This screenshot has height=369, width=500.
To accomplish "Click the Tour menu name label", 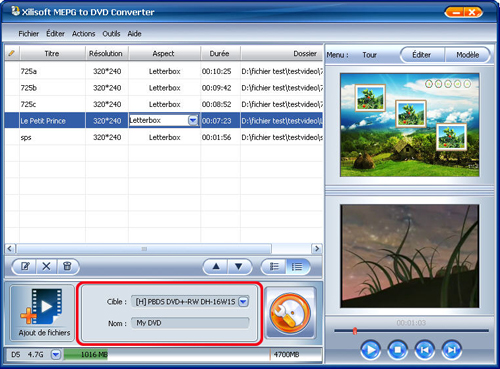I will [369, 55].
